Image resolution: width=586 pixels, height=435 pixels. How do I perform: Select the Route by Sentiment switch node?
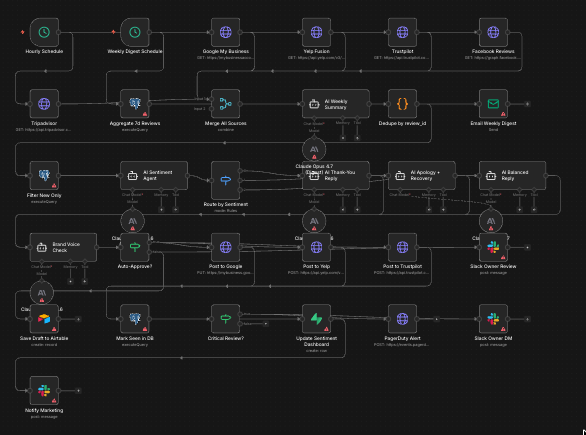click(x=225, y=181)
